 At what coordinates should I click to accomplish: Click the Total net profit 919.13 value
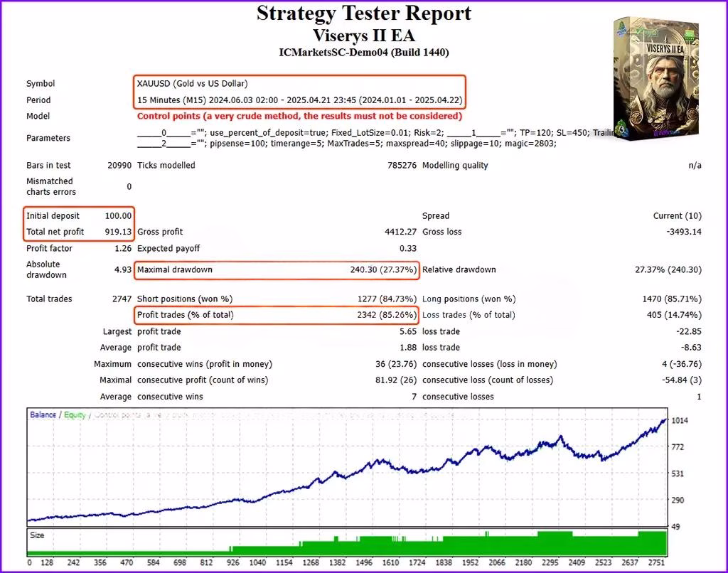118,232
